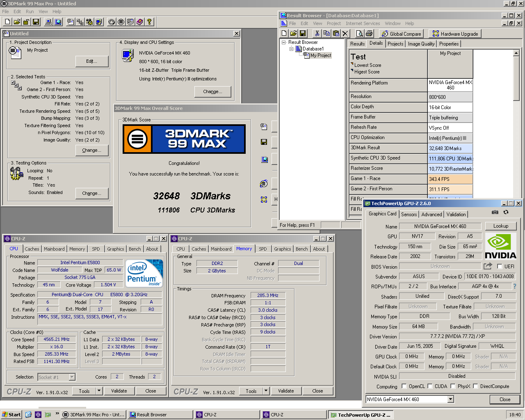This screenshot has height=420, width=525.
Task: Open Tools dropdown arrow in right CPU-Z window
Action: [266, 391]
